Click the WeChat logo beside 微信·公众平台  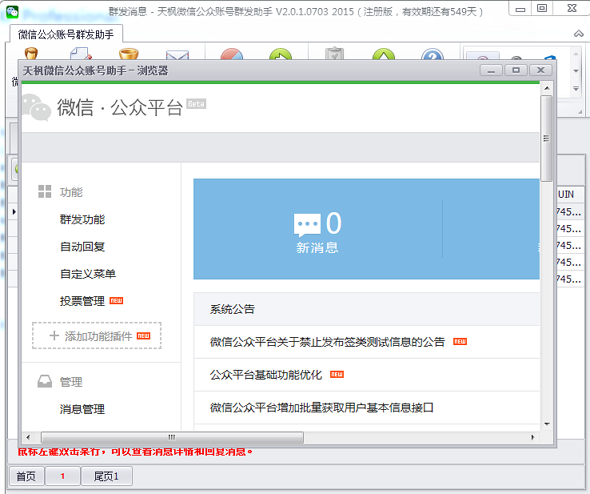click(x=36, y=108)
